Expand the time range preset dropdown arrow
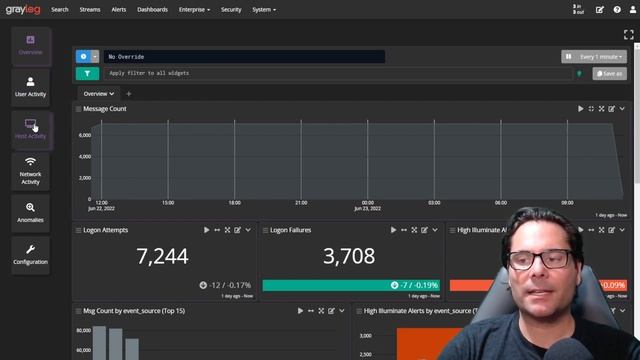The image size is (640, 360). tap(95, 56)
